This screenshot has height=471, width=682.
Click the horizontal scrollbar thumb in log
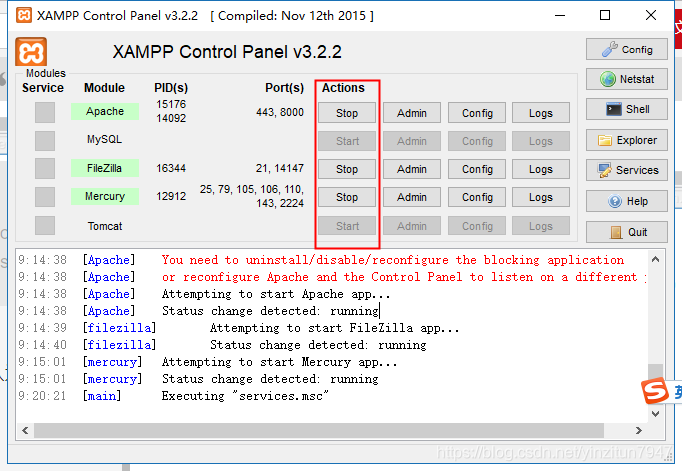(x=319, y=431)
